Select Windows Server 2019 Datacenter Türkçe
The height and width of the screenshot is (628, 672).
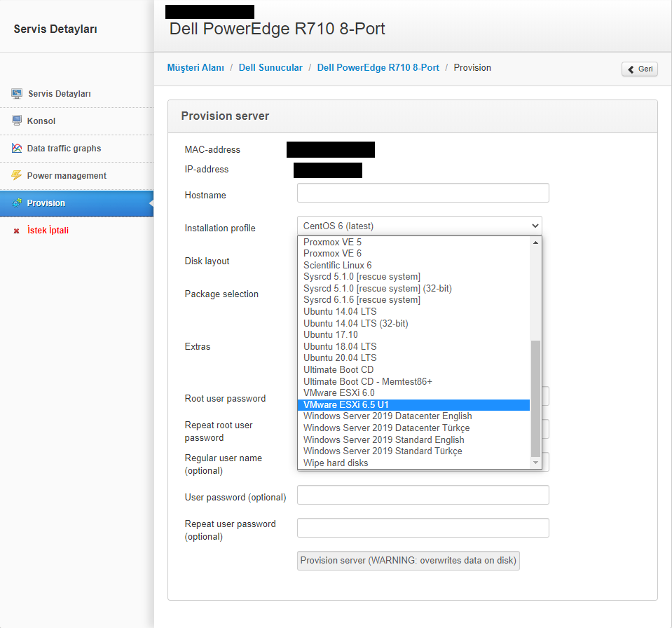point(413,428)
